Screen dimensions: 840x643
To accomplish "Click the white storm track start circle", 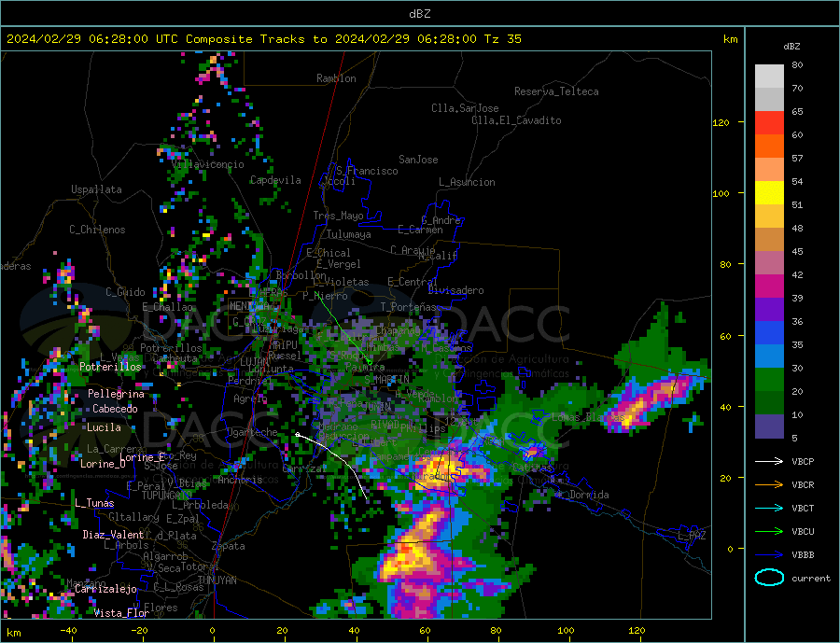I will [298, 435].
